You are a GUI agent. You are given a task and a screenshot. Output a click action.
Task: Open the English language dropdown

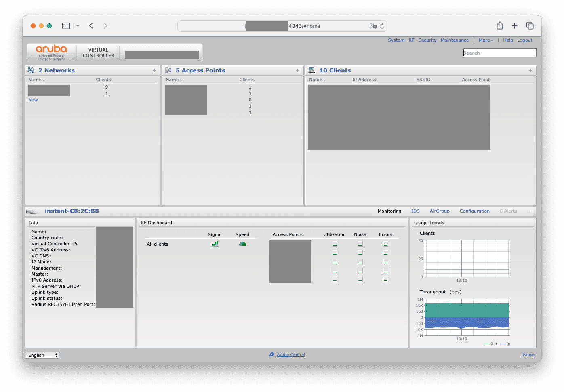click(x=42, y=355)
